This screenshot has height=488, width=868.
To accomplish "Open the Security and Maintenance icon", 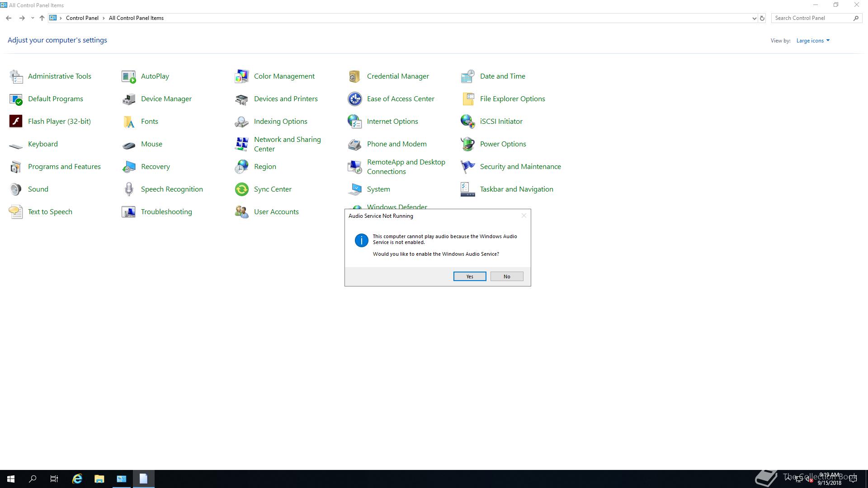I will click(x=468, y=167).
